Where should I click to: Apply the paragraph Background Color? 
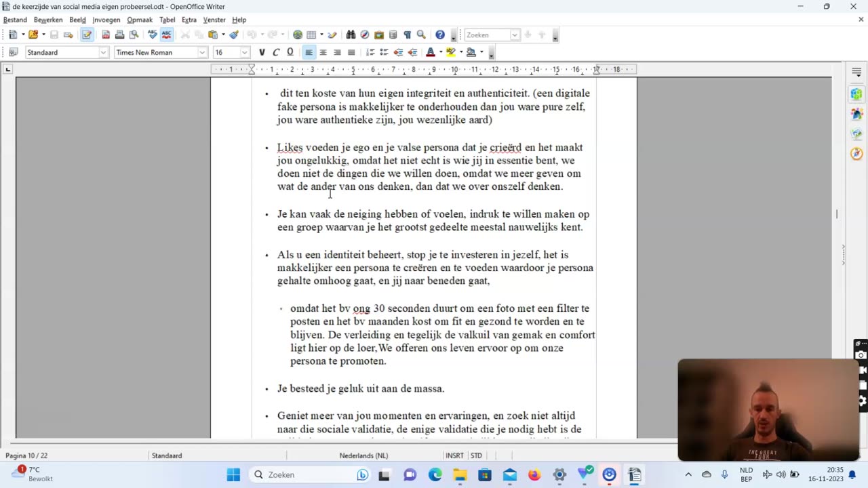(x=471, y=52)
